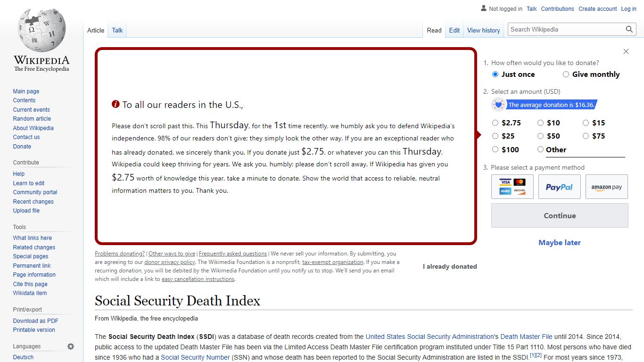644x362 pixels.
Task: Select the $10 donation amount
Action: pos(540,123)
